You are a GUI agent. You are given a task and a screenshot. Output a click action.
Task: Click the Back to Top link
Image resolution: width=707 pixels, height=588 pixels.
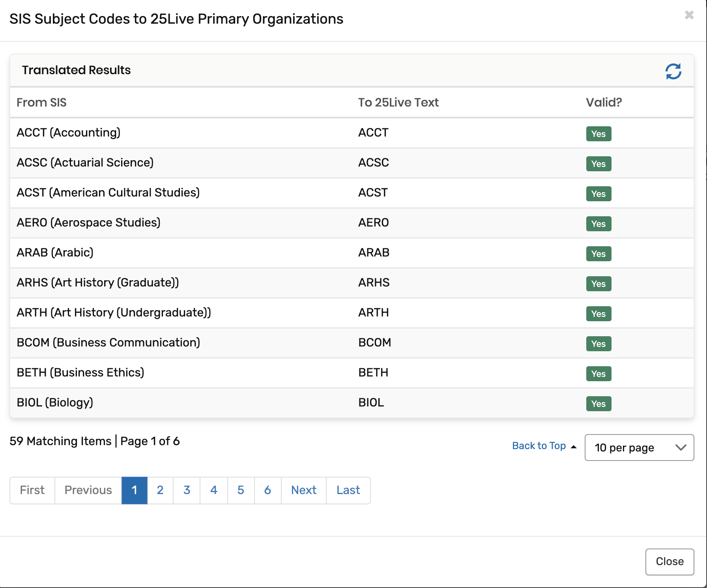pos(539,446)
